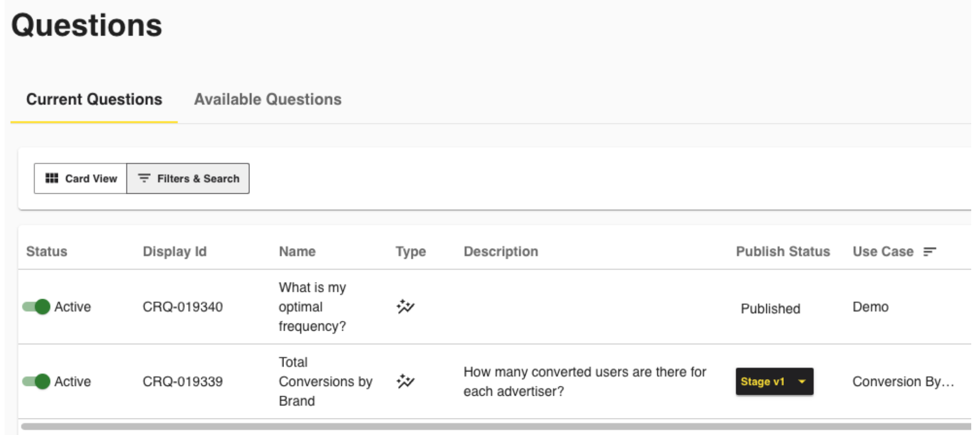
Task: Toggle Active switch for CRQ-019340
Action: [x=37, y=307]
